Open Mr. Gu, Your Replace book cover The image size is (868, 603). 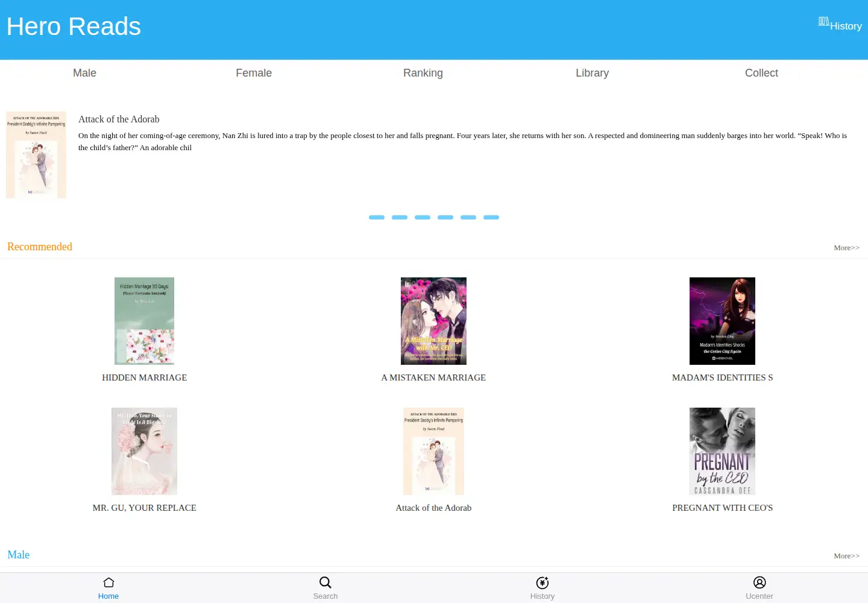pos(144,451)
